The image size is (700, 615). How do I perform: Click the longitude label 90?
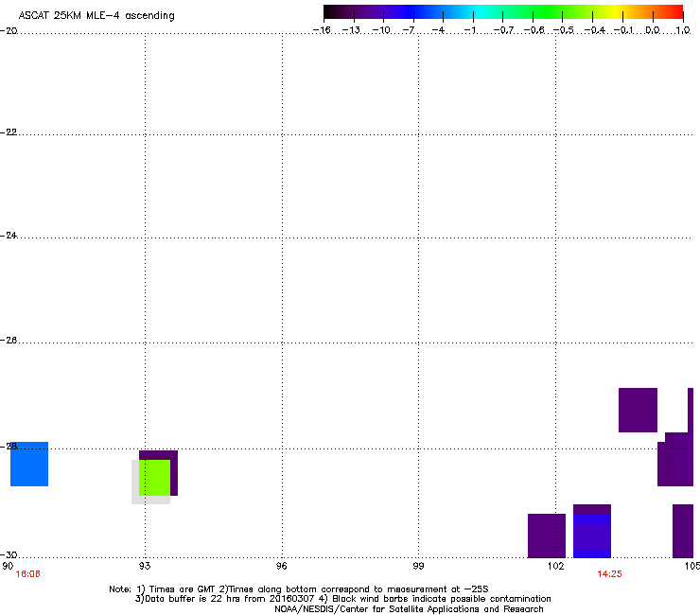8,566
